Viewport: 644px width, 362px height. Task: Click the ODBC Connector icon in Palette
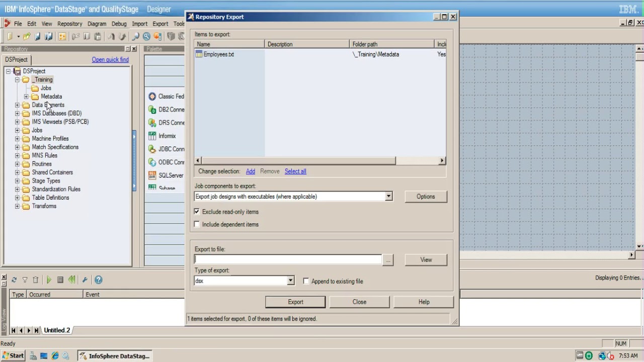152,162
